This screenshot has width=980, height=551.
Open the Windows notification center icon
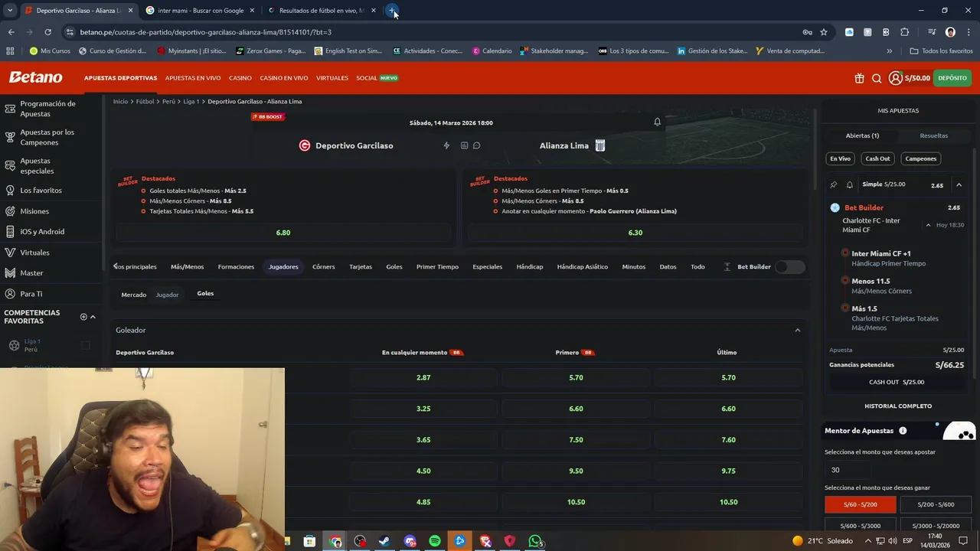tap(963, 541)
